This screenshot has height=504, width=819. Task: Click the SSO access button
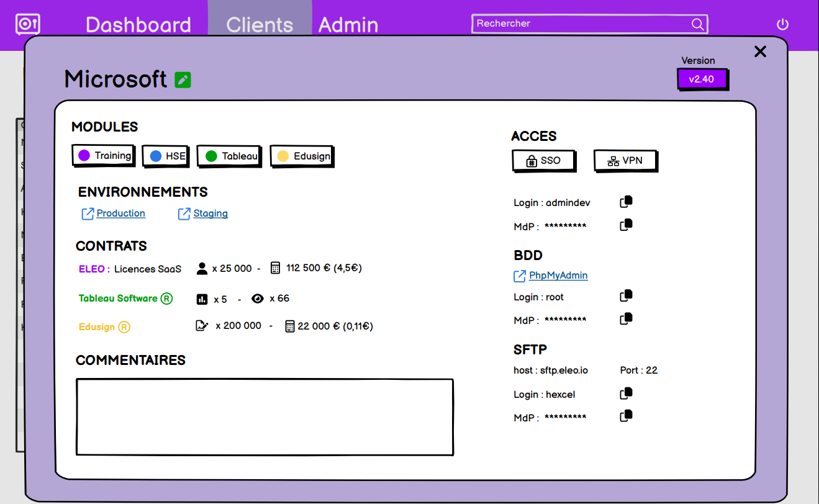pos(543,160)
